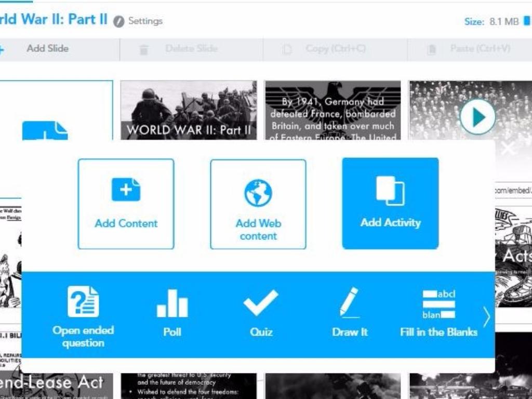
Task: Choose the Poll bar chart icon
Action: click(172, 303)
